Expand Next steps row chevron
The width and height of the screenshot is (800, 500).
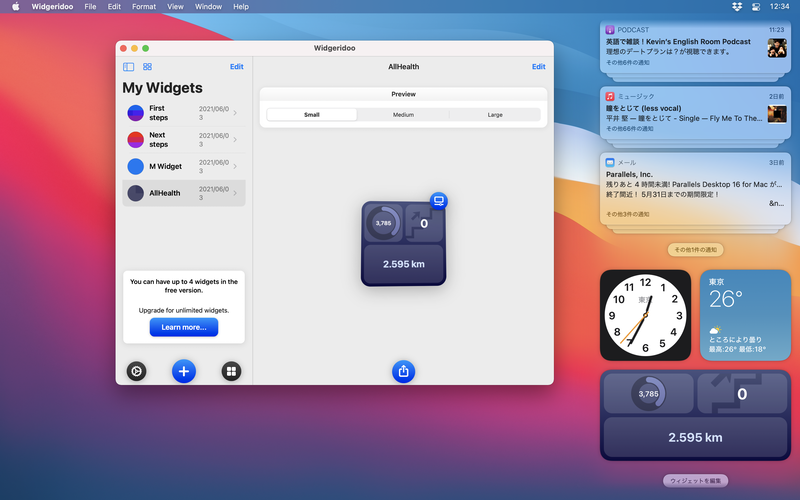click(x=235, y=139)
